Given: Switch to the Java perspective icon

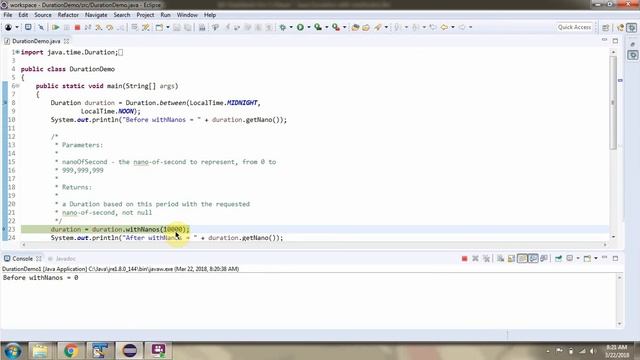Looking at the screenshot, I should coord(620,27).
